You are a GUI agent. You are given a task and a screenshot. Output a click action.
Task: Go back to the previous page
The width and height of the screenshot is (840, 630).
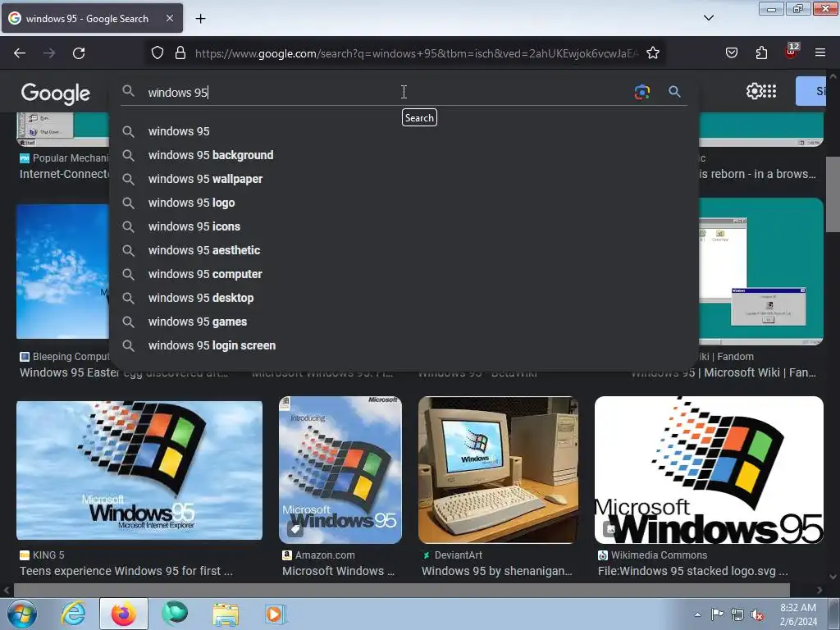pos(20,53)
